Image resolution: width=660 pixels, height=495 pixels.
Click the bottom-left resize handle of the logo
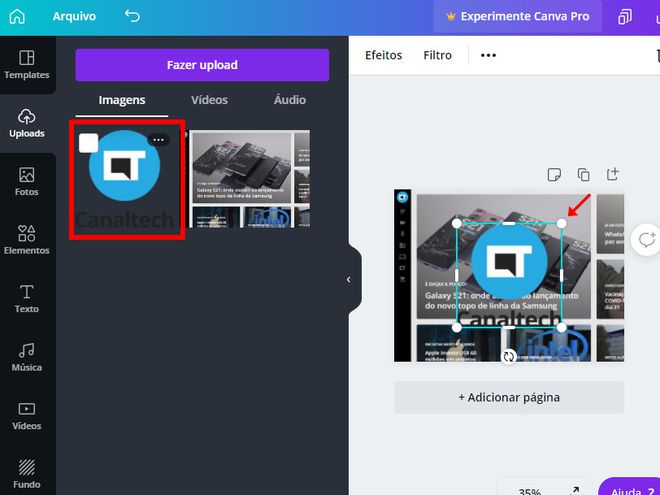[x=457, y=327]
